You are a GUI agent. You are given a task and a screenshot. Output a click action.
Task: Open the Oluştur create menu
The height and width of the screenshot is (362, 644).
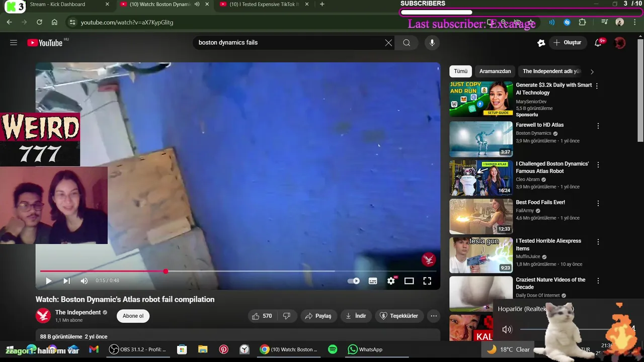coord(568,43)
